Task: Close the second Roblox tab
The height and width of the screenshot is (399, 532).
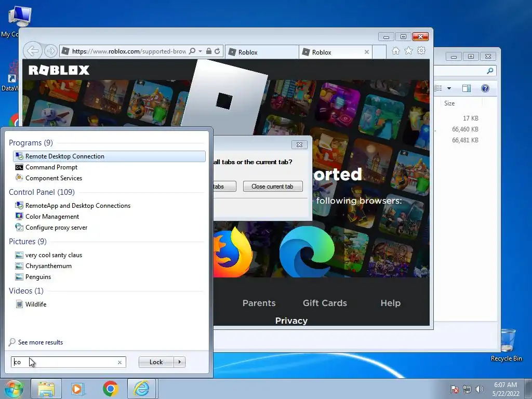Action: tap(367, 52)
